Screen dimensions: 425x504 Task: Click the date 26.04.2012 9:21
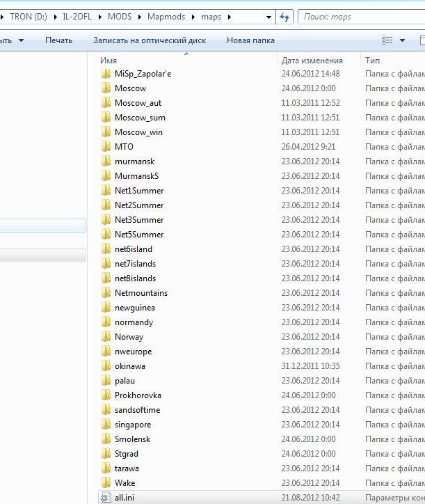(x=308, y=147)
